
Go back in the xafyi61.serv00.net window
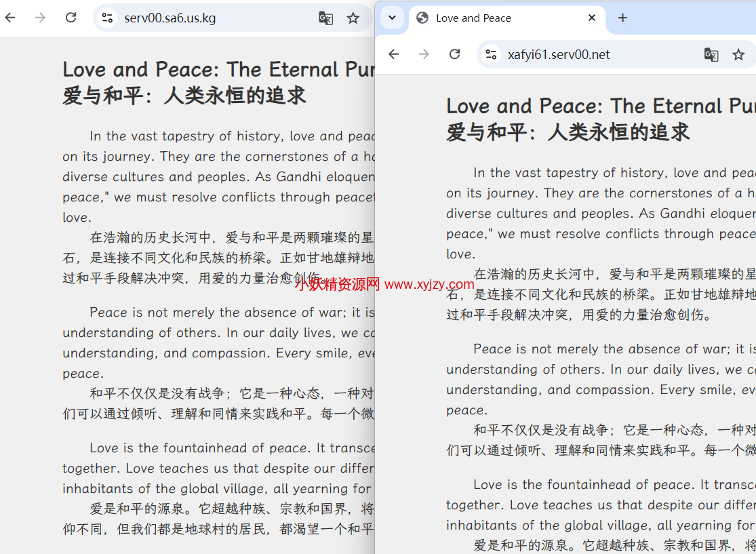coord(394,54)
